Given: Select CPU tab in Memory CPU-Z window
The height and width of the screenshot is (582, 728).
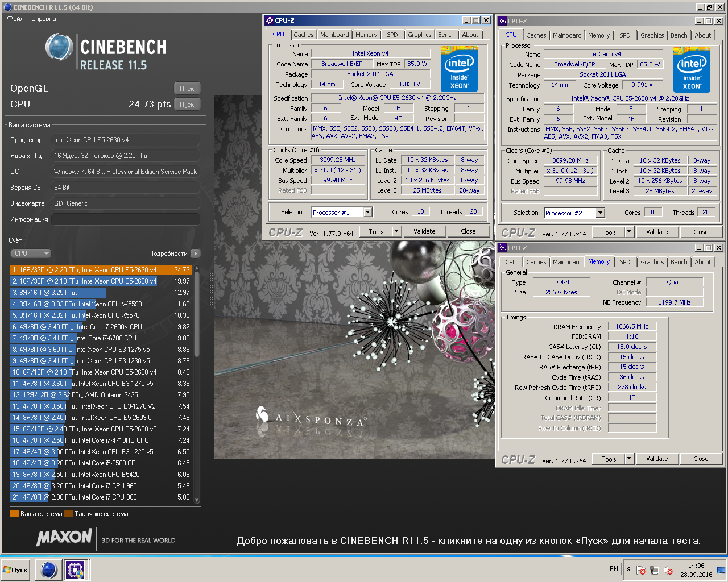Looking at the screenshot, I should click(511, 262).
